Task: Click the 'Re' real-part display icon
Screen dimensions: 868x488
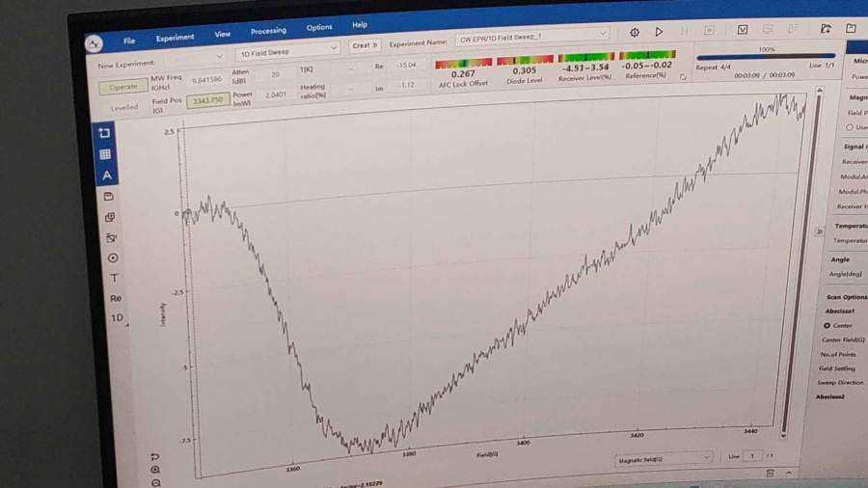Action: 116,298
